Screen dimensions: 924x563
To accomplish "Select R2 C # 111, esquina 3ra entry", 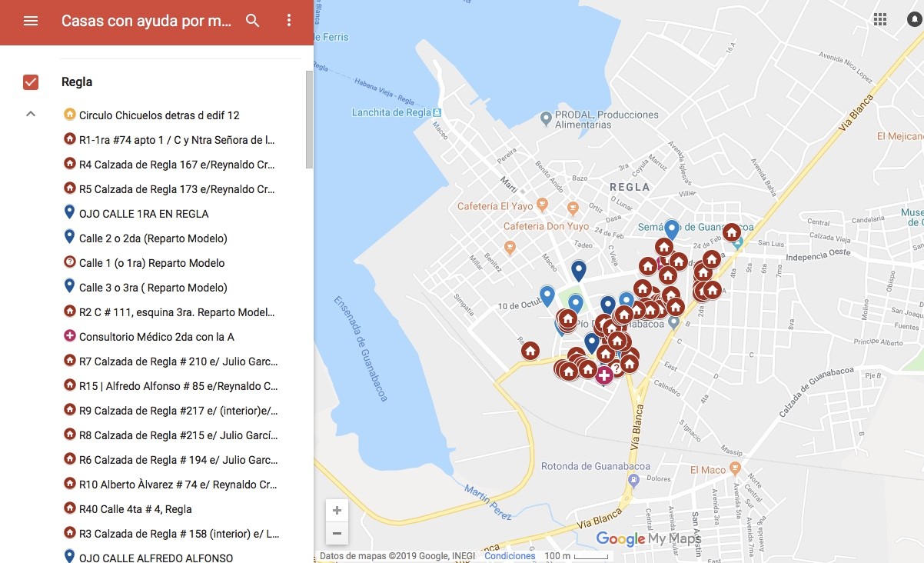I will pyautogui.click(x=177, y=312).
